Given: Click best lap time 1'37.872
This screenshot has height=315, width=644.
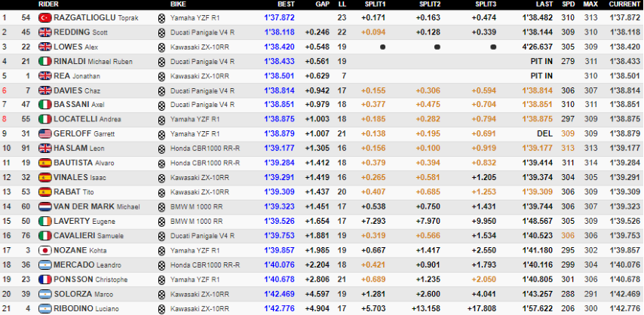Looking at the screenshot, I should click(279, 17).
